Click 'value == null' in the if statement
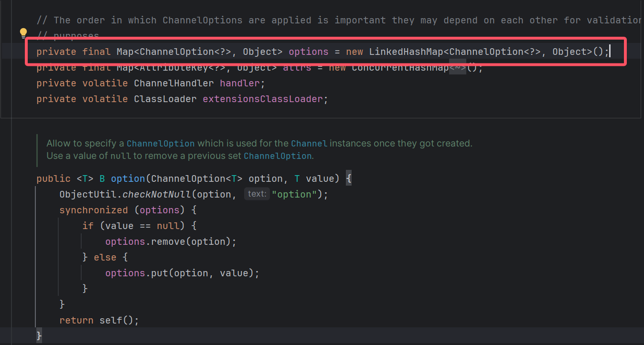 (142, 226)
